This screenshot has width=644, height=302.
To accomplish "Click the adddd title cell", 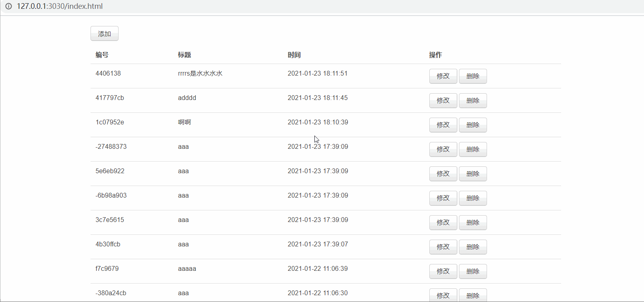I will (x=187, y=98).
